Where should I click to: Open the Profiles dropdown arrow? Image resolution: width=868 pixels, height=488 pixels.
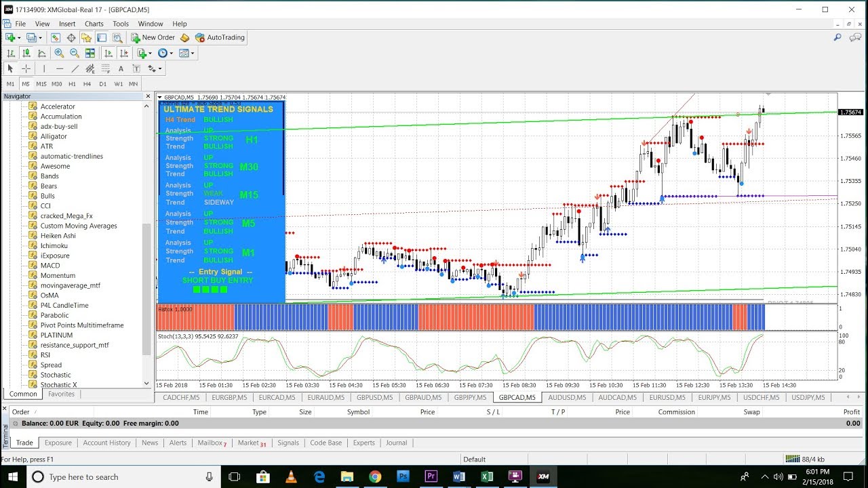pyautogui.click(x=40, y=38)
